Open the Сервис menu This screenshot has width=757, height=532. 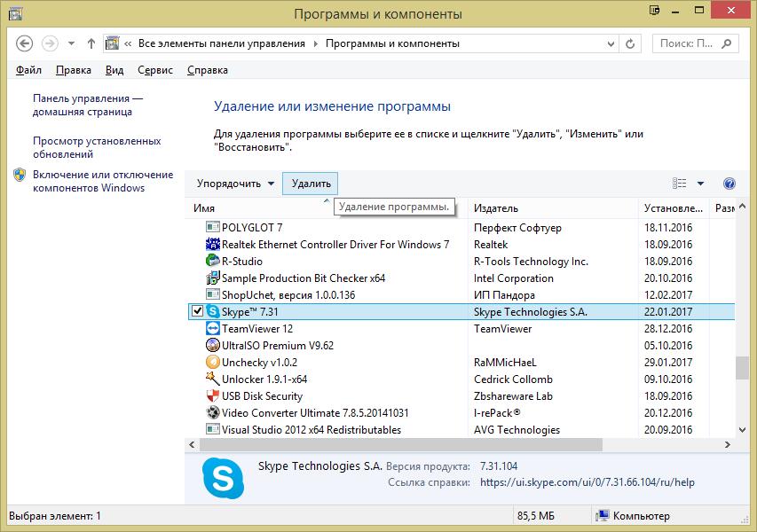pyautogui.click(x=155, y=70)
